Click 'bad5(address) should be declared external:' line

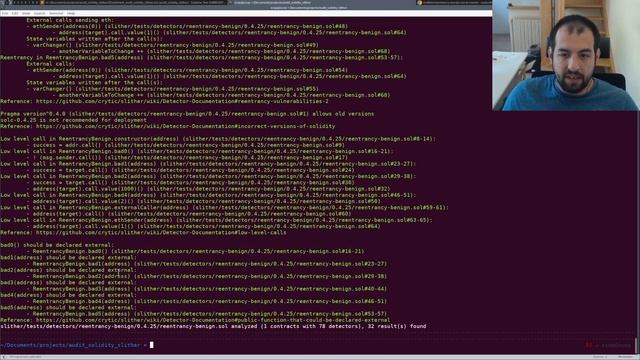(x=68, y=307)
